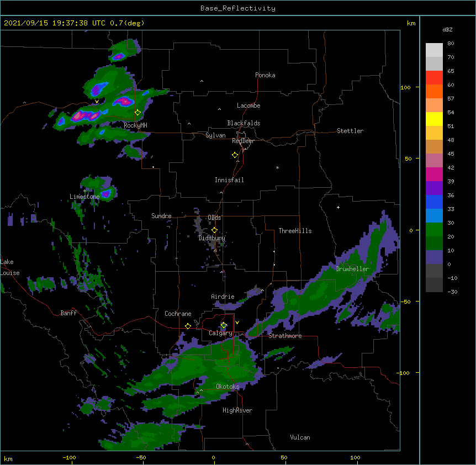Click the Sylvan label on the map
The image size is (476, 465).
coord(215,135)
